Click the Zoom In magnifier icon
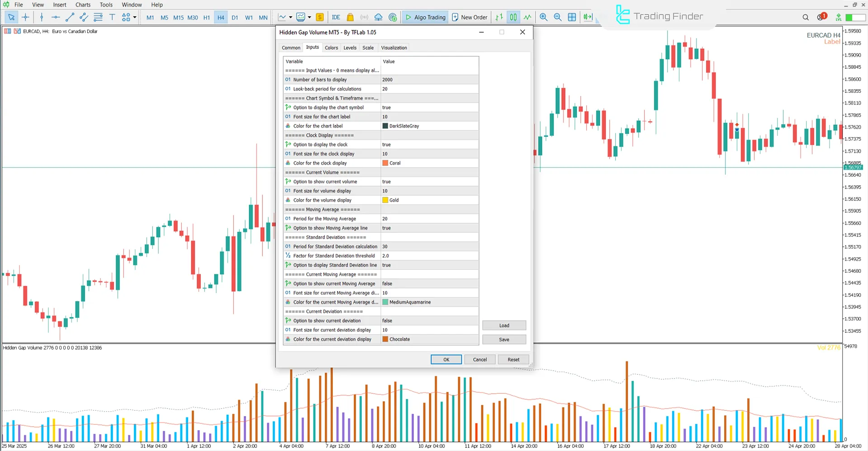Viewport: 868px width, 451px height. point(544,17)
